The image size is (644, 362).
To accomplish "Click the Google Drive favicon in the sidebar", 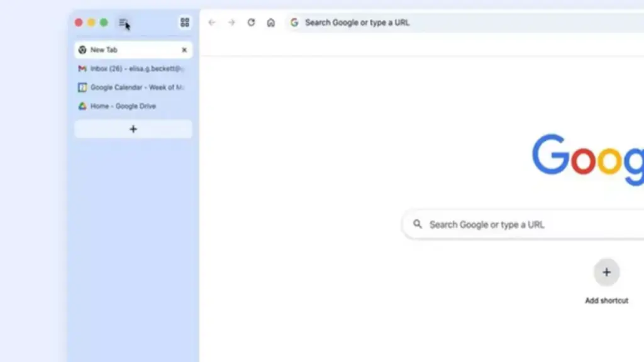I will (x=82, y=106).
